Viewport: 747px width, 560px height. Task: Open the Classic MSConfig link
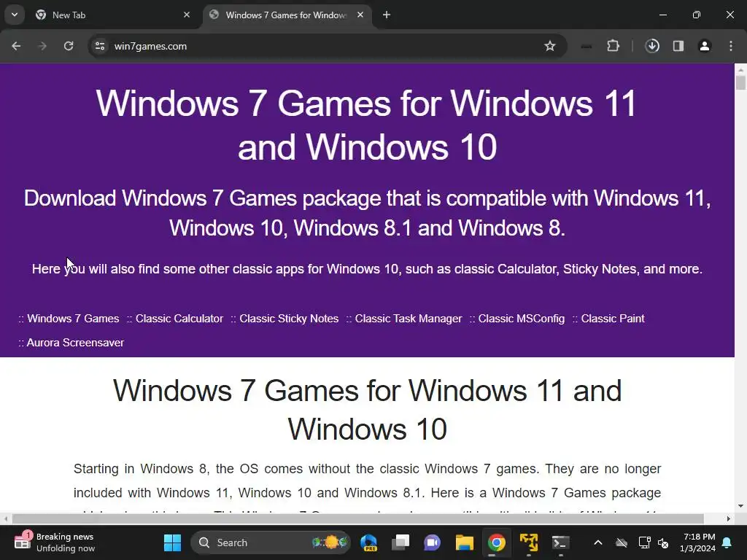click(x=521, y=319)
